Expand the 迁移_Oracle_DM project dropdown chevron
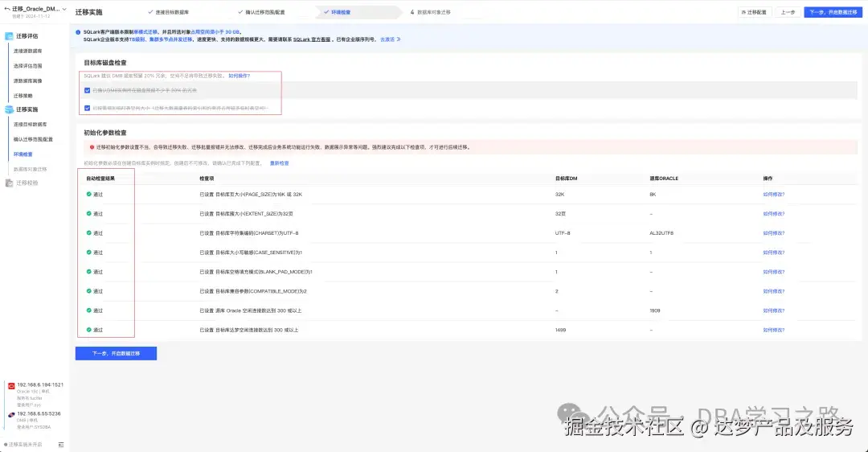 [x=64, y=9]
